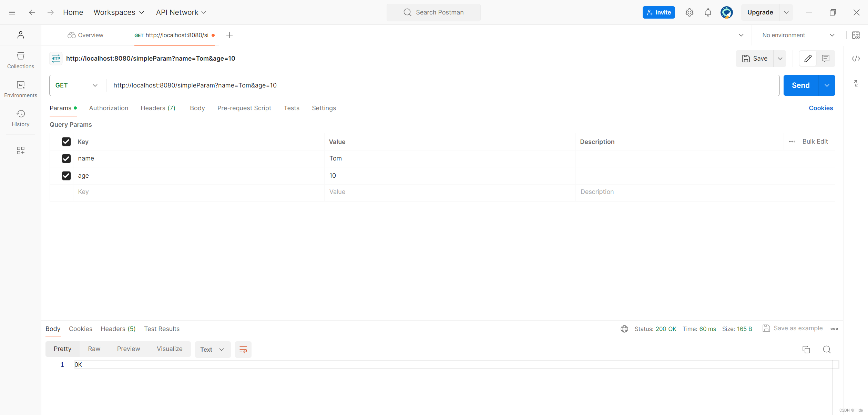Uncheck the age parameter checkbox
The height and width of the screenshot is (415, 868).
coord(66,176)
